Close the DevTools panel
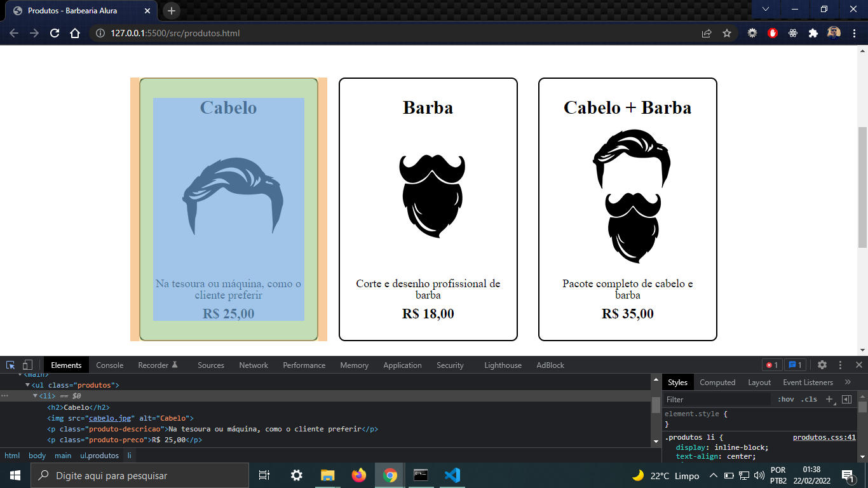 858,365
